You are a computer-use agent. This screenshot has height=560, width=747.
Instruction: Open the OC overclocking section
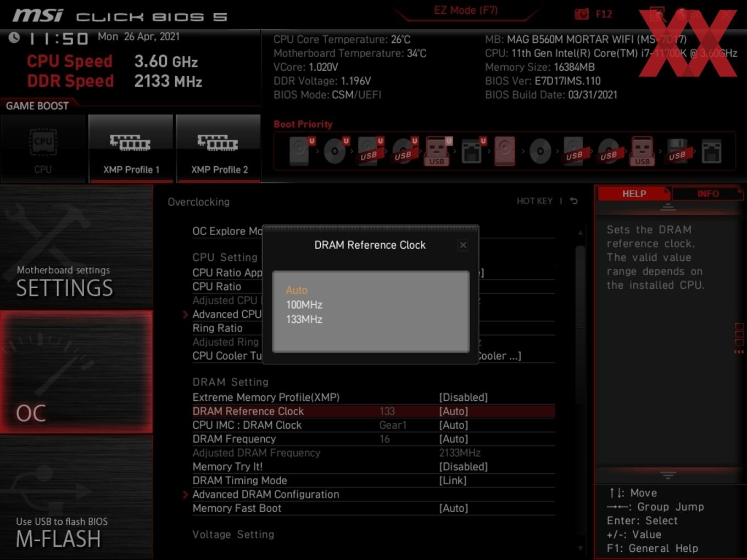76,372
